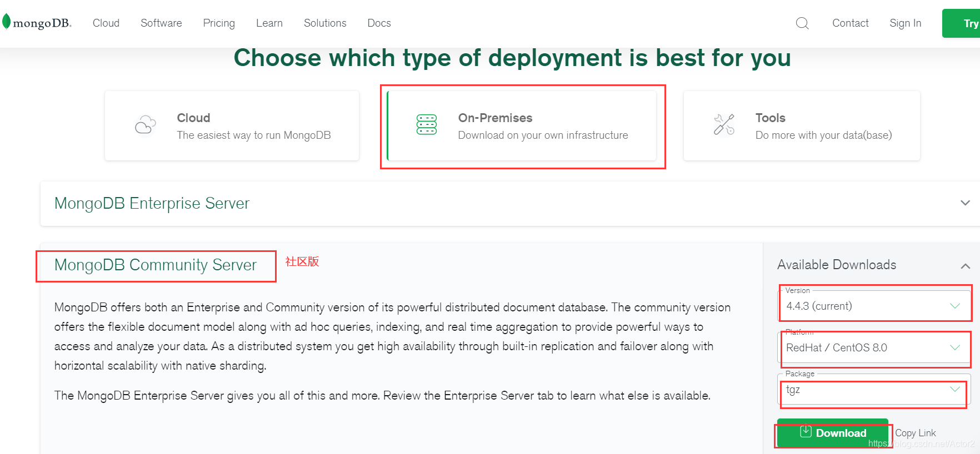
Task: Select the Tools deployment card
Action: coord(802,126)
